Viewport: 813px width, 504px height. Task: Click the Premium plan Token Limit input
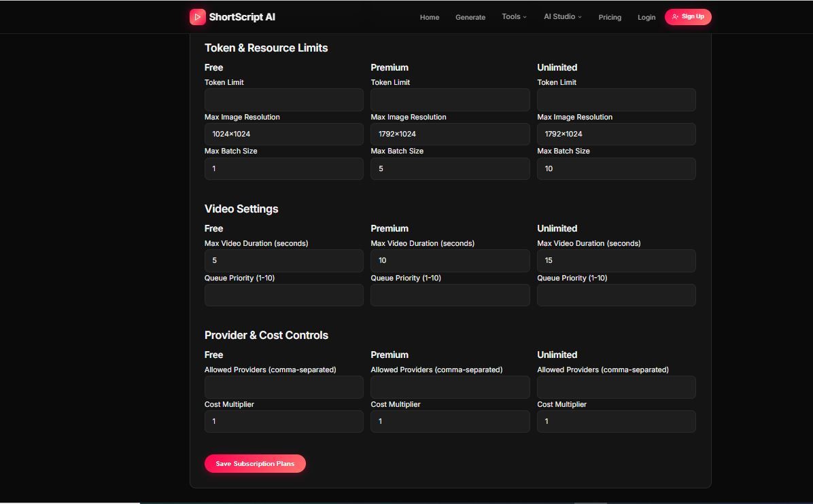pyautogui.click(x=450, y=100)
